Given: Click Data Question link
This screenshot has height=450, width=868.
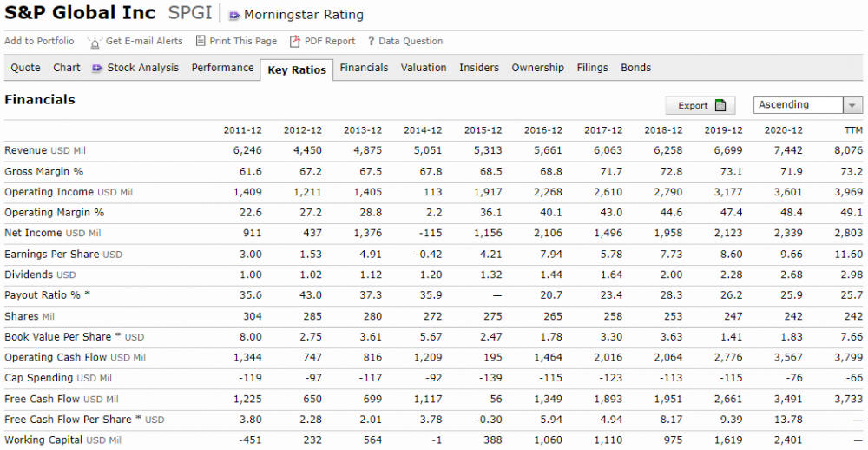Looking at the screenshot, I should [411, 41].
